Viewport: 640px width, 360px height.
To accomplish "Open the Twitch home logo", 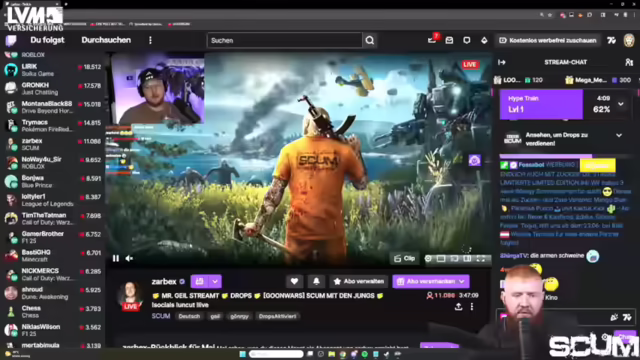I will pyautogui.click(x=11, y=40).
